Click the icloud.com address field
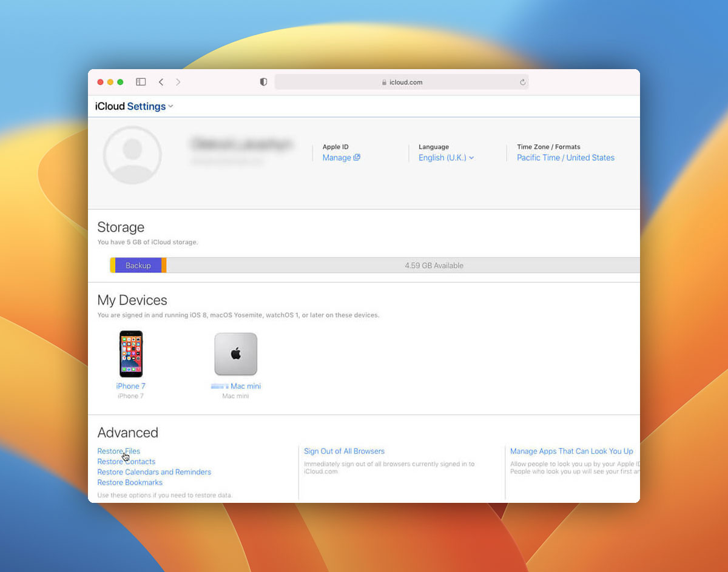Screen dimensions: 728x572 coord(402,82)
